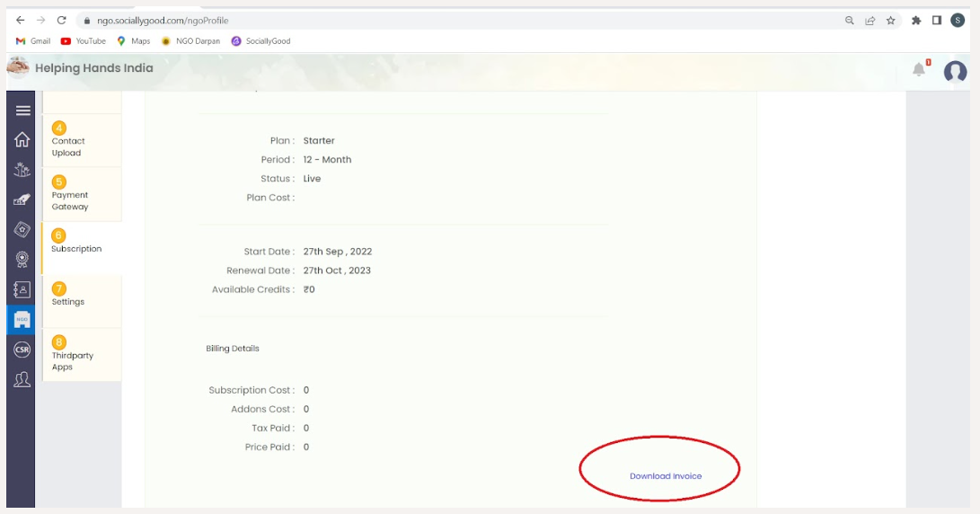Select step 6 Subscription tab

point(82,248)
